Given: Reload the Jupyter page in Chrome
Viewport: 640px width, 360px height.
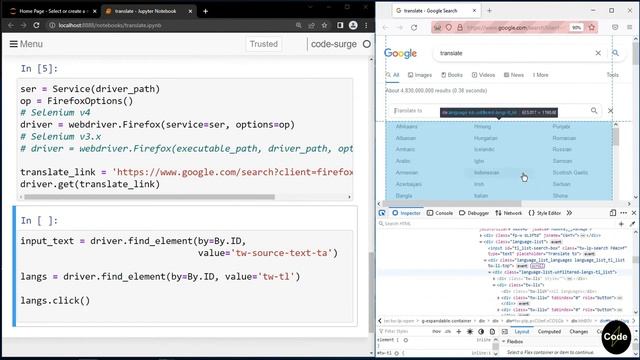Looking at the screenshot, I should click(36, 25).
